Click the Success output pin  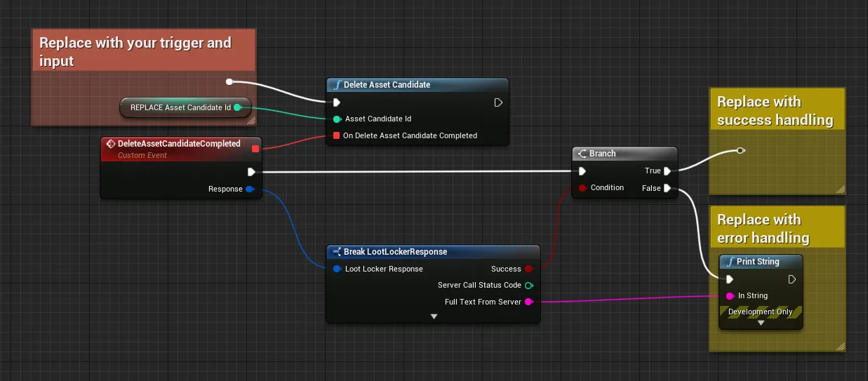point(529,269)
